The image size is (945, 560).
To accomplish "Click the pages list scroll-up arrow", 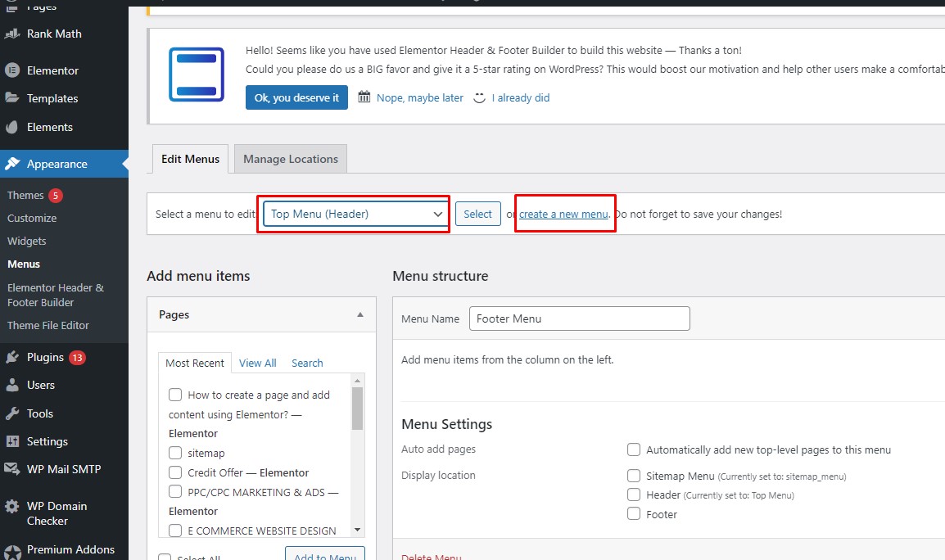I will pos(357,381).
